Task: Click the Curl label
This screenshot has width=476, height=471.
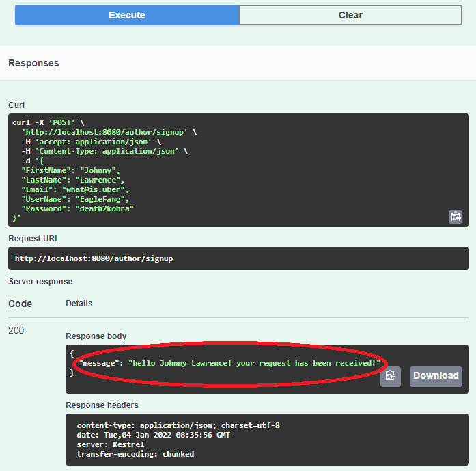Action: coord(16,105)
